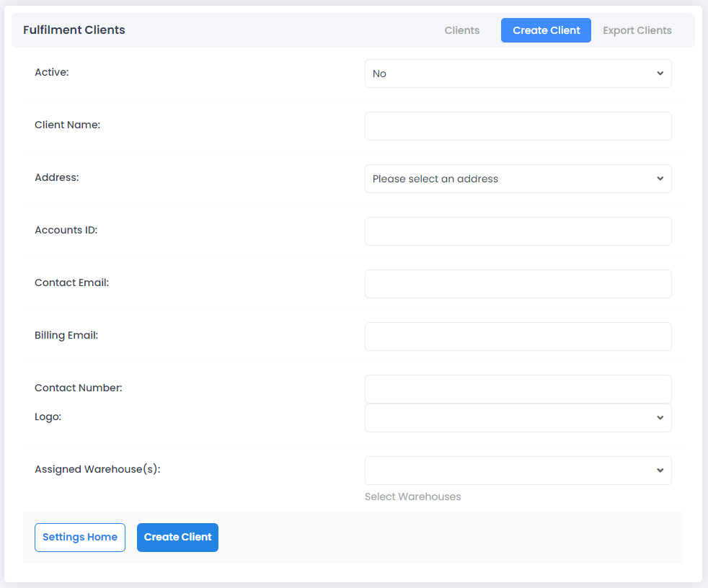Open the Active dropdown showing No
Image resolution: width=708 pixels, height=588 pixels.
(x=518, y=73)
